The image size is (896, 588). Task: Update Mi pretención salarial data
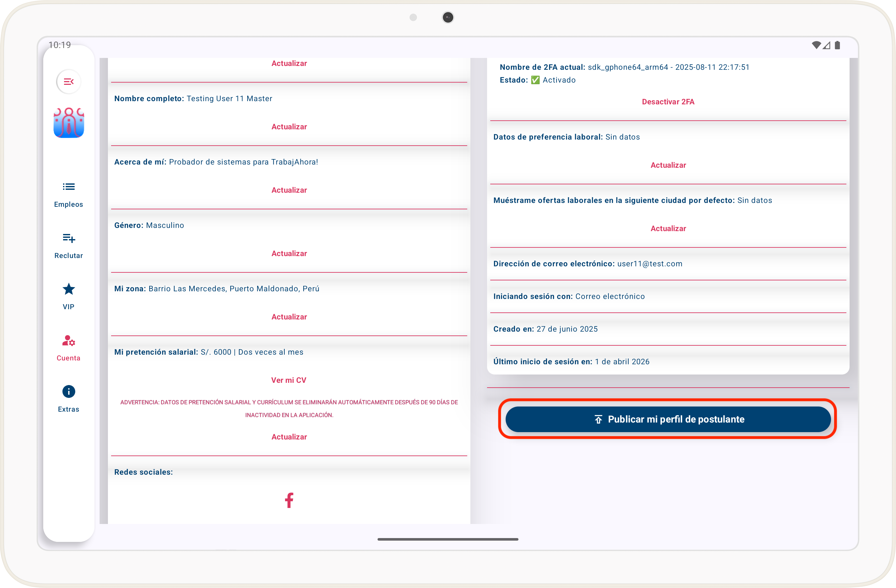click(289, 437)
